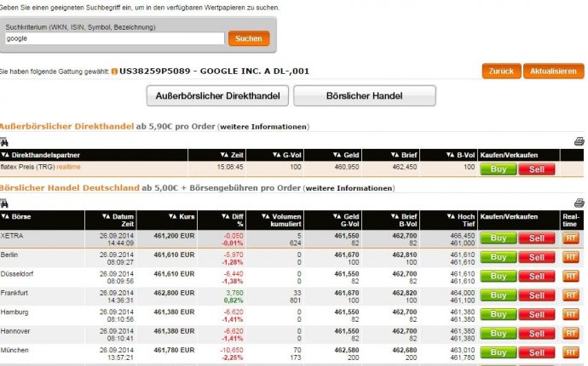Click Sell in the Berlin row

(x=537, y=257)
